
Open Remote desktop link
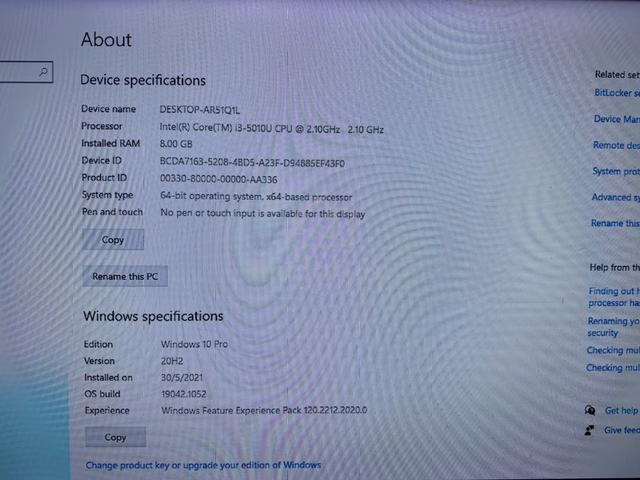[x=616, y=145]
